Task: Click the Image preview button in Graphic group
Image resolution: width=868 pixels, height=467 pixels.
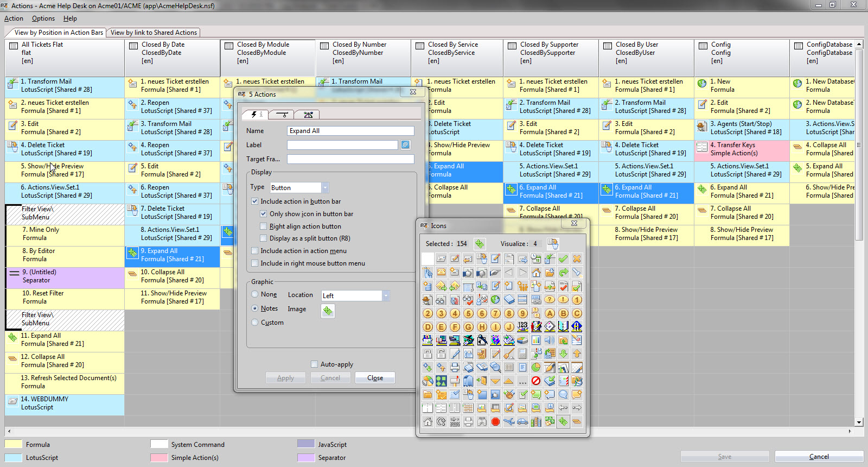Action: (x=328, y=311)
